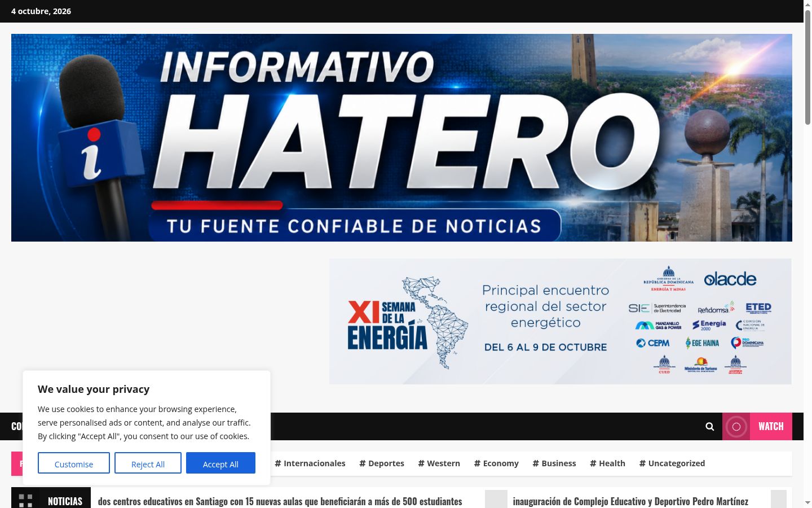Select the Western category tag

(x=439, y=463)
